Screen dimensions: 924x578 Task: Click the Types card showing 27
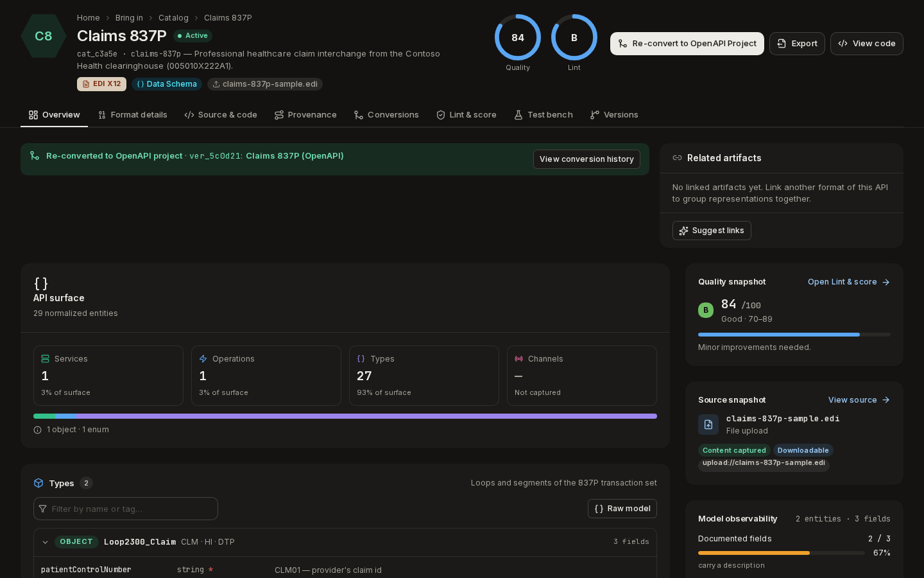[424, 376]
